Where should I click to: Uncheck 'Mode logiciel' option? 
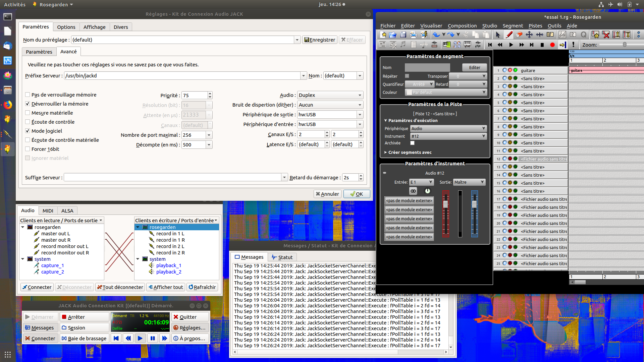point(28,131)
